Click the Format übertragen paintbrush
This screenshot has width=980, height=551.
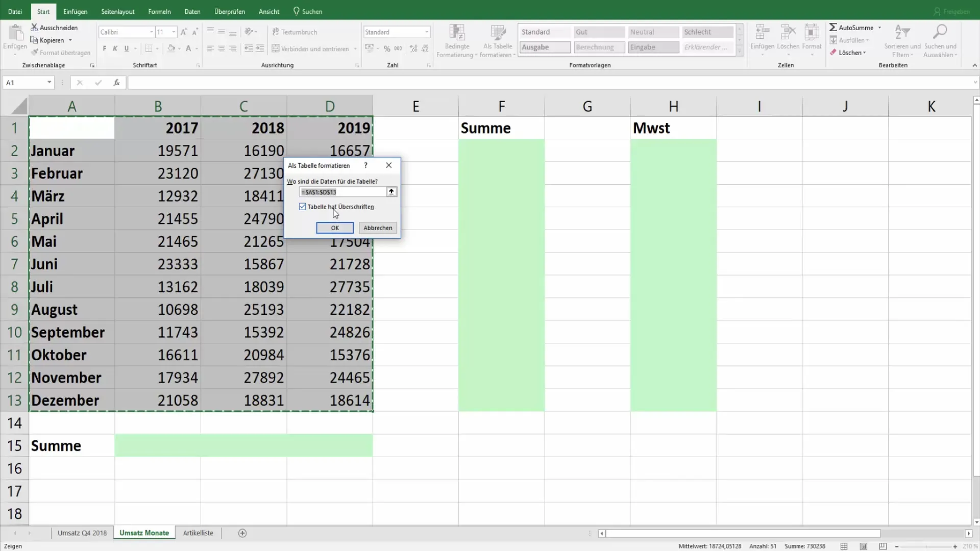point(34,53)
